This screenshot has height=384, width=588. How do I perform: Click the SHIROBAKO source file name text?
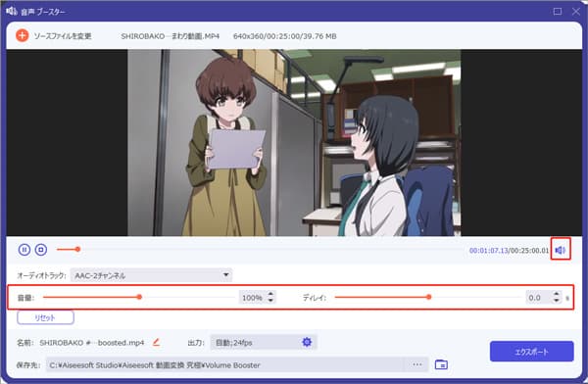point(171,36)
